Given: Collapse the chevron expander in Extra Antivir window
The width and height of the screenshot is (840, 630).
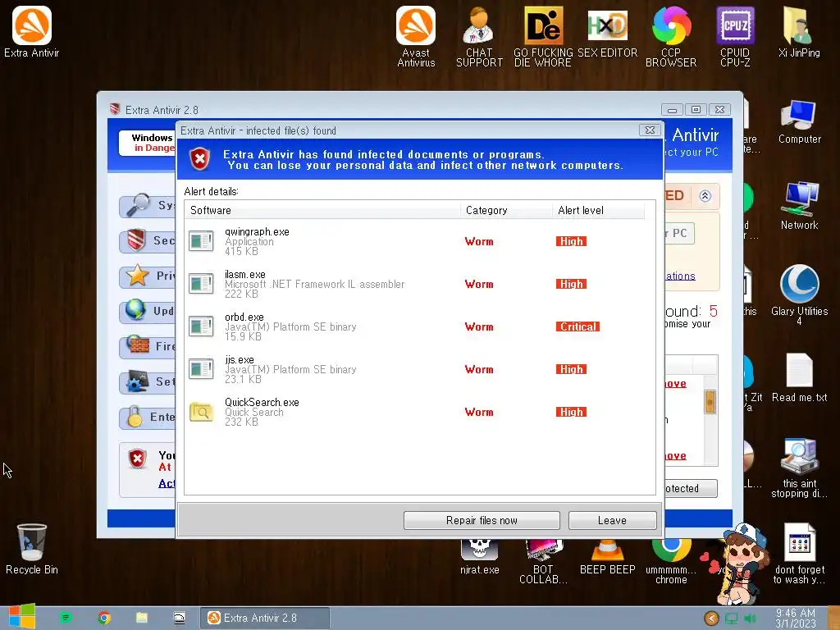Looking at the screenshot, I should pyautogui.click(x=705, y=195).
